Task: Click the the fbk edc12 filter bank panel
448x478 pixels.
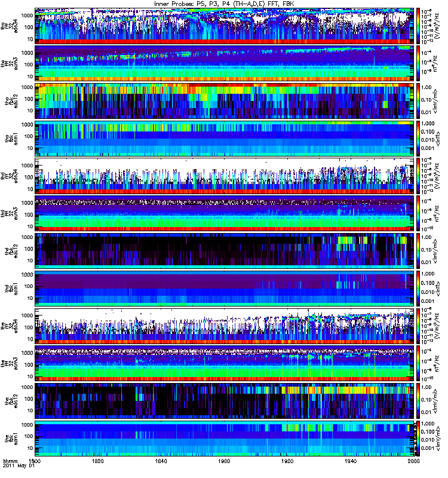Action: click(225, 401)
